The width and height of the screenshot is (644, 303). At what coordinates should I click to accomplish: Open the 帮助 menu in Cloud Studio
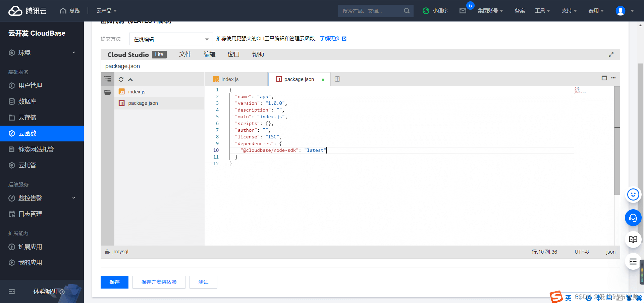(258, 54)
